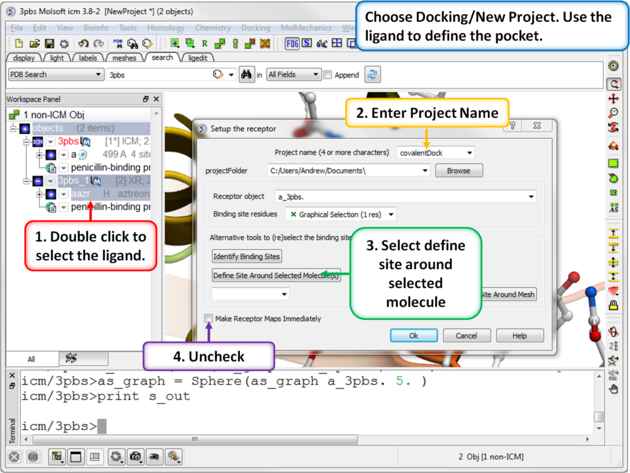Click the Save project toolbar icon

[x=49, y=44]
